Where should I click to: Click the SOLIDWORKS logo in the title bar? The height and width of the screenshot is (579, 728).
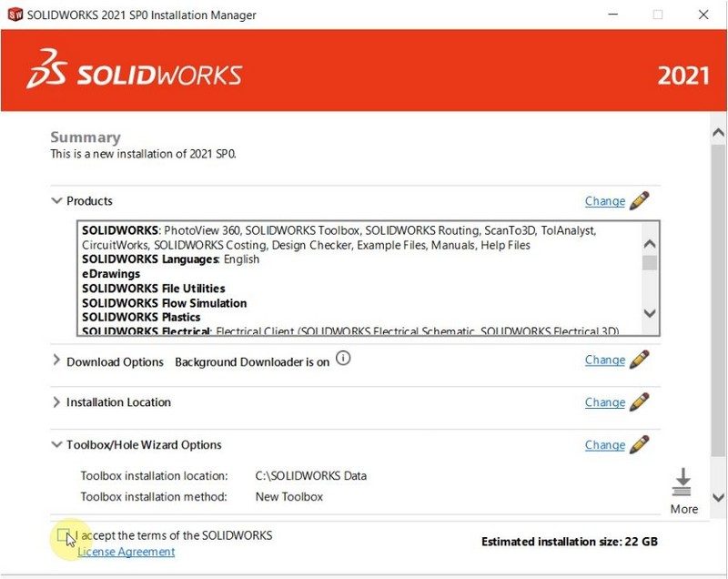point(15,15)
